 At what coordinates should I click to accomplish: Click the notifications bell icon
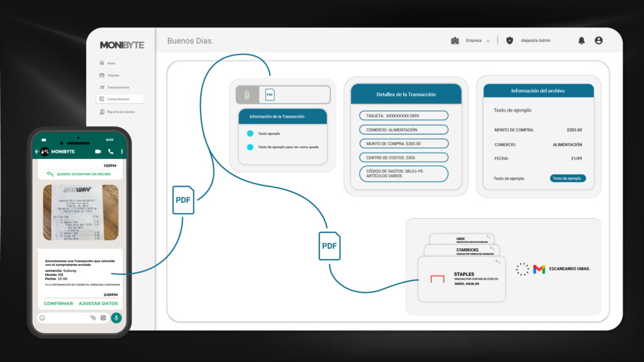pyautogui.click(x=581, y=41)
